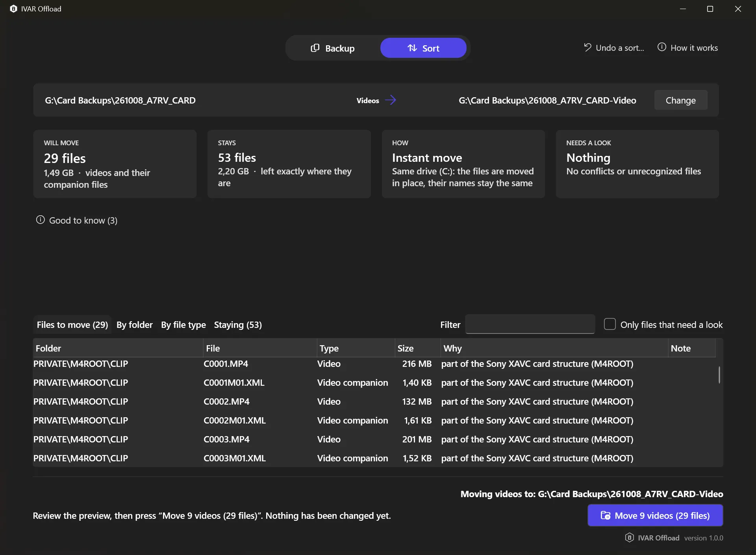Open How it works help
756x555 pixels.
pyautogui.click(x=688, y=48)
